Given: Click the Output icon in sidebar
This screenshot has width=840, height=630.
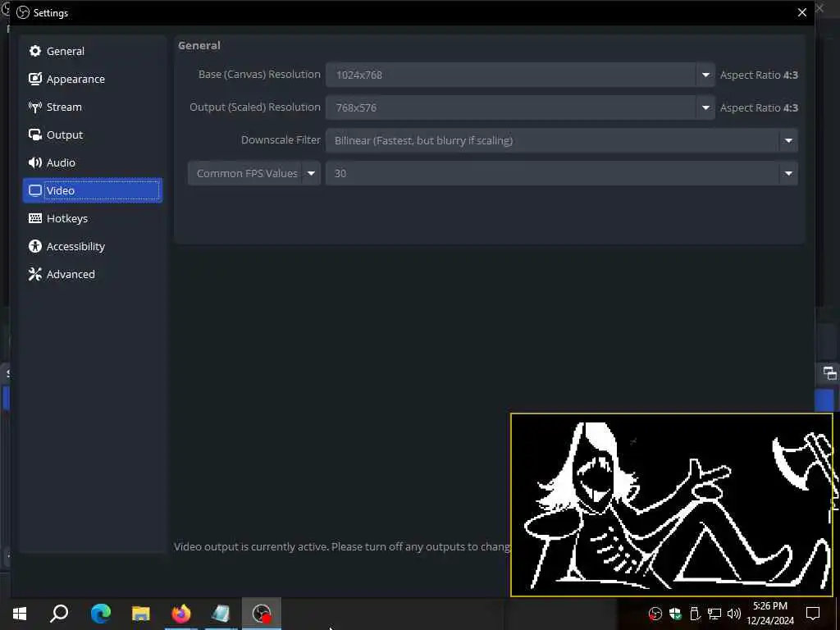Looking at the screenshot, I should coord(34,135).
